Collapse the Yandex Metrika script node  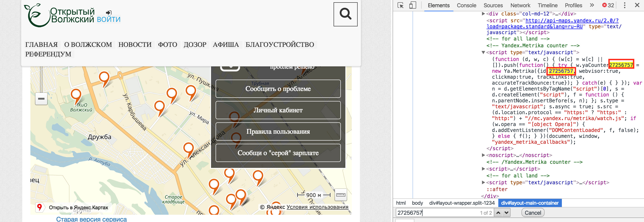point(483,52)
